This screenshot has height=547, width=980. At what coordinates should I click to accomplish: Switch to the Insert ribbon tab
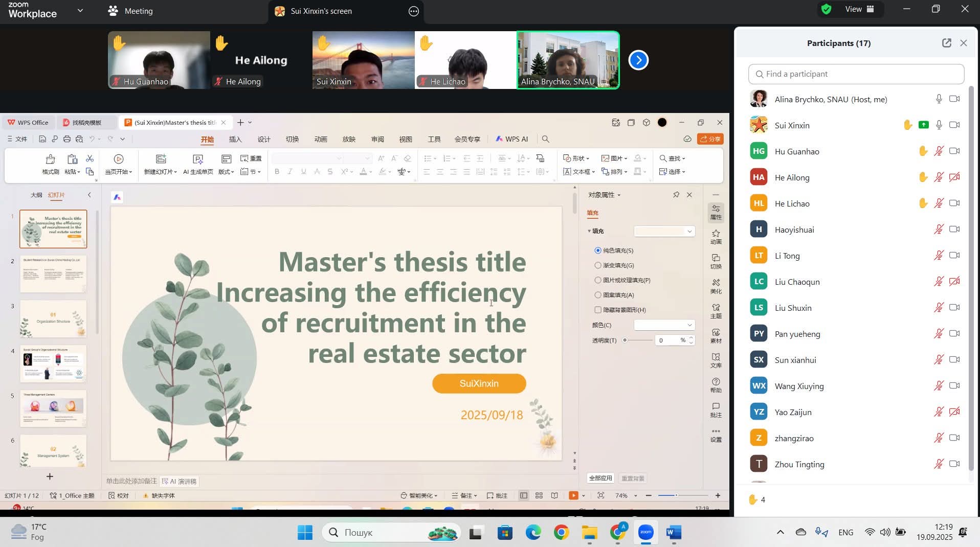point(235,139)
